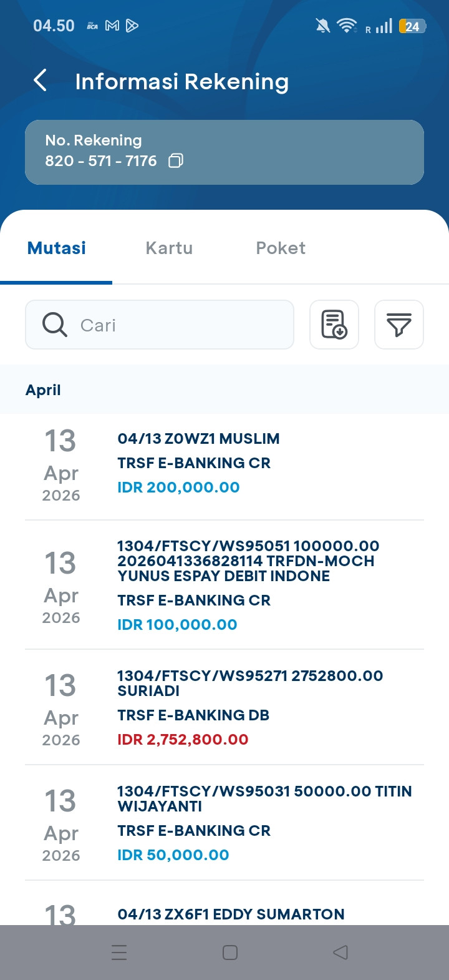Image resolution: width=449 pixels, height=980 pixels.
Task: Select the Mutasi tab
Action: 57,248
